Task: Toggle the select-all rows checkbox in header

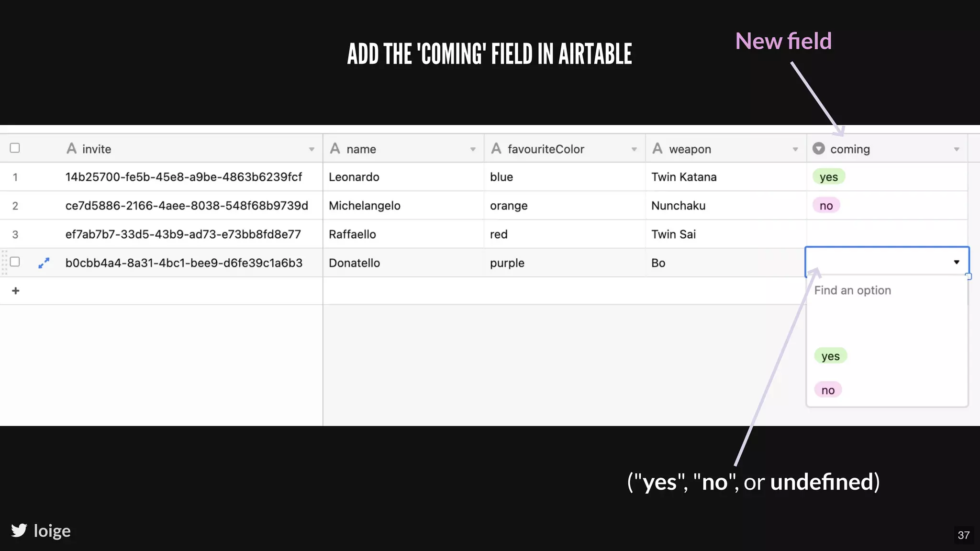Action: tap(15, 148)
